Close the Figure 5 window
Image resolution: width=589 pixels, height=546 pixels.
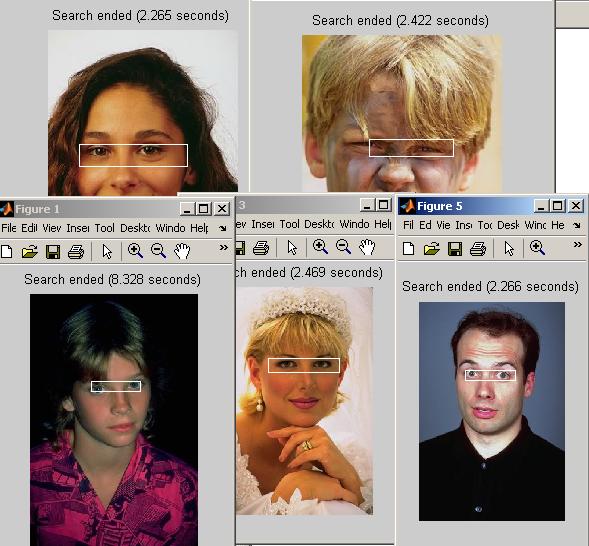(576, 205)
